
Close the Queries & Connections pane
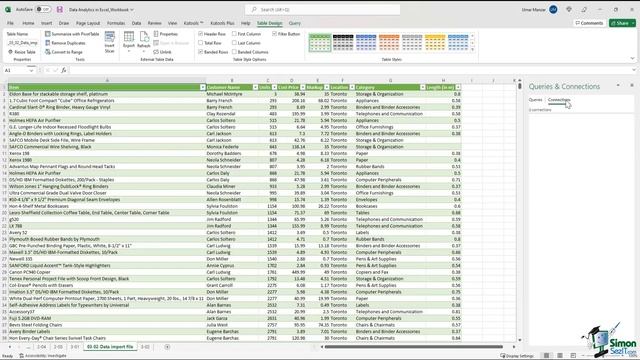(632, 85)
